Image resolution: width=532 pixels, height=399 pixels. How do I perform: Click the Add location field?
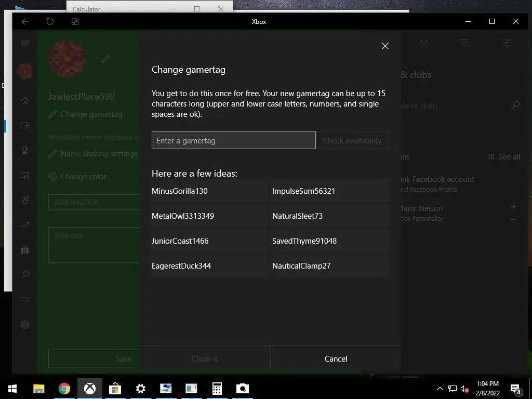click(94, 202)
